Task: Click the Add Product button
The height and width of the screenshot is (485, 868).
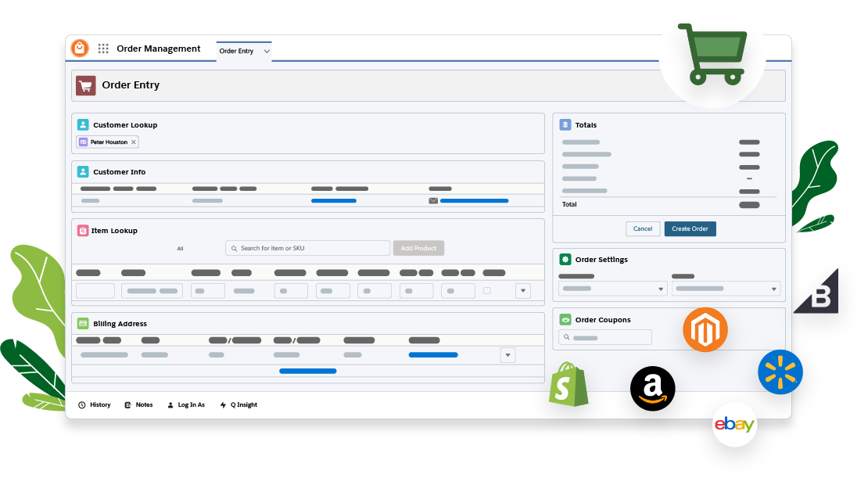Action: tap(418, 248)
